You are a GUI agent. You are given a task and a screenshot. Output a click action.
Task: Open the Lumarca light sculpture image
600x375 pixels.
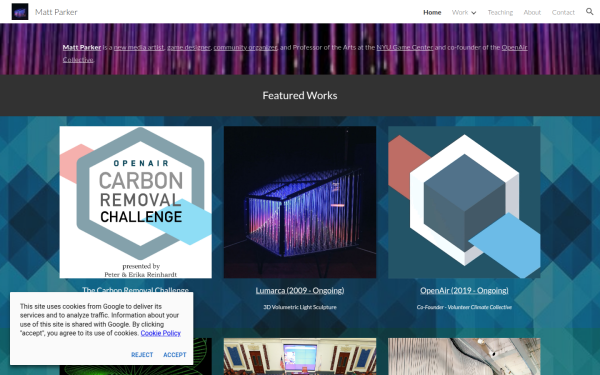[x=300, y=202]
